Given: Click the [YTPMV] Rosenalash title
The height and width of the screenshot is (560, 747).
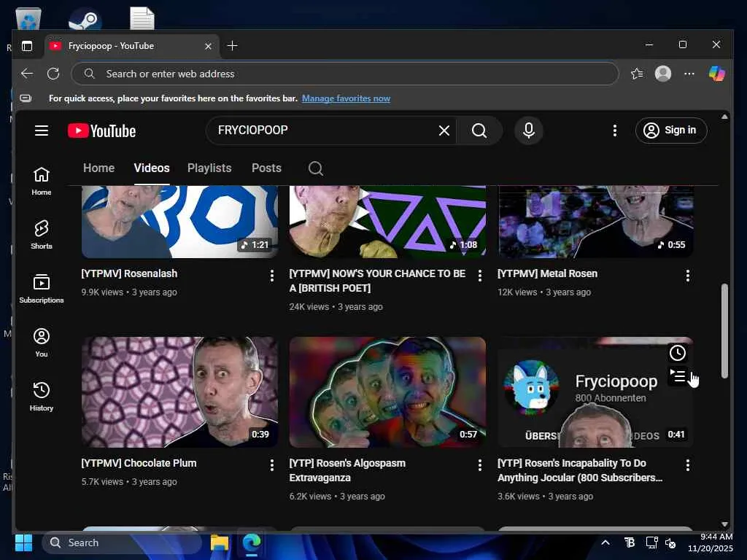Looking at the screenshot, I should 129,273.
